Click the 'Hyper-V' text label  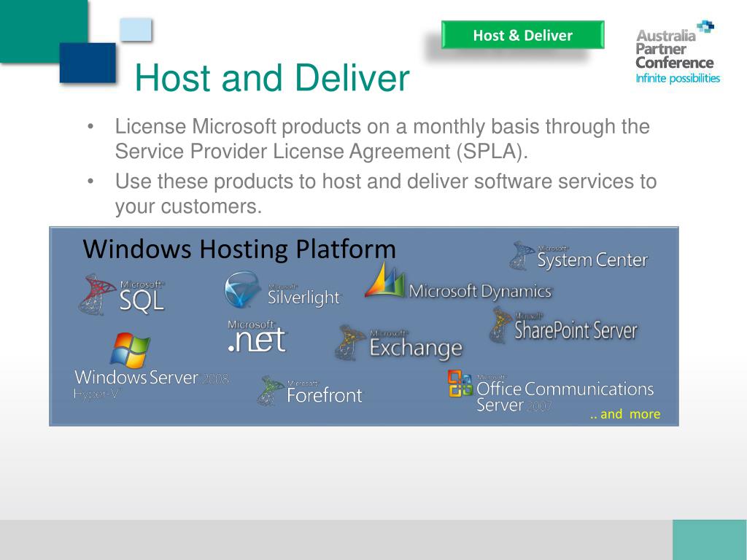97,394
